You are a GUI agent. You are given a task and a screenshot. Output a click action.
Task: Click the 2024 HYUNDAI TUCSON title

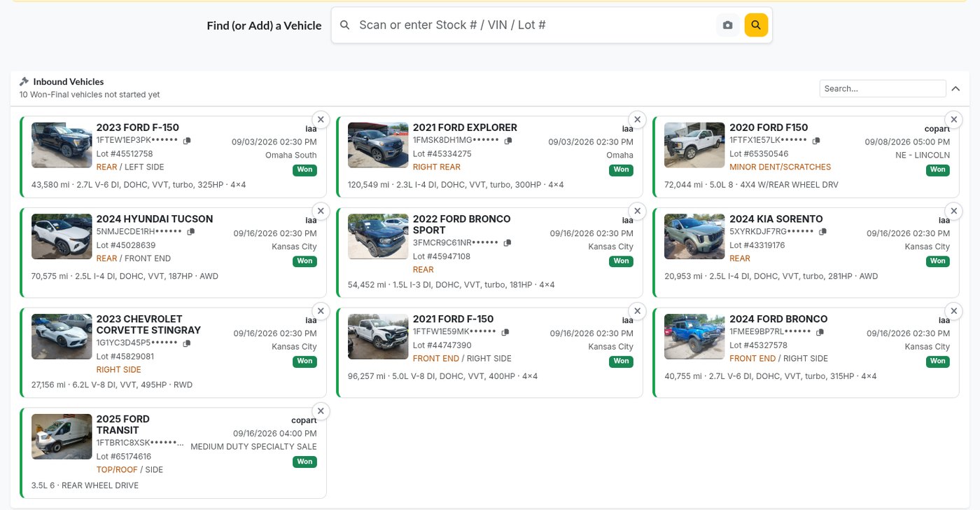(x=155, y=219)
